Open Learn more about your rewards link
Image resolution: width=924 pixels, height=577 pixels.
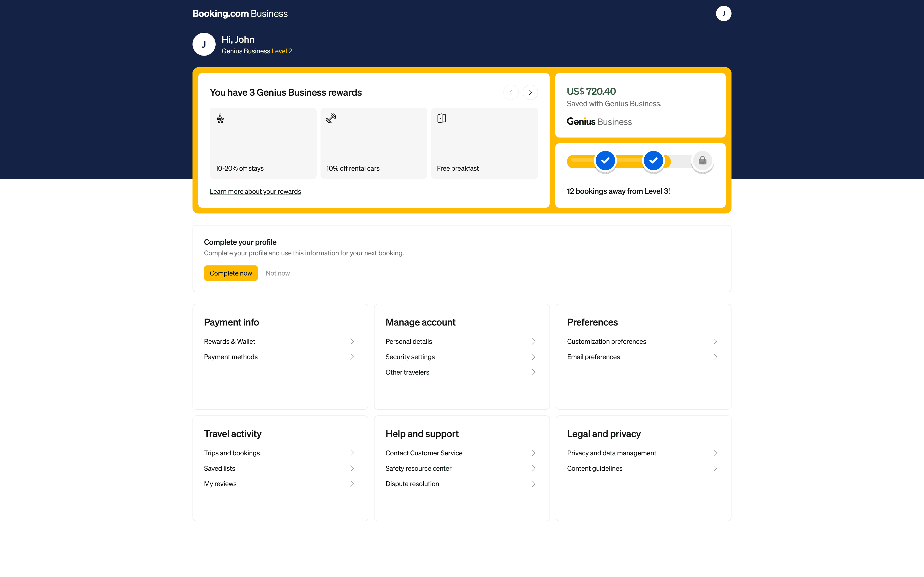pyautogui.click(x=255, y=192)
